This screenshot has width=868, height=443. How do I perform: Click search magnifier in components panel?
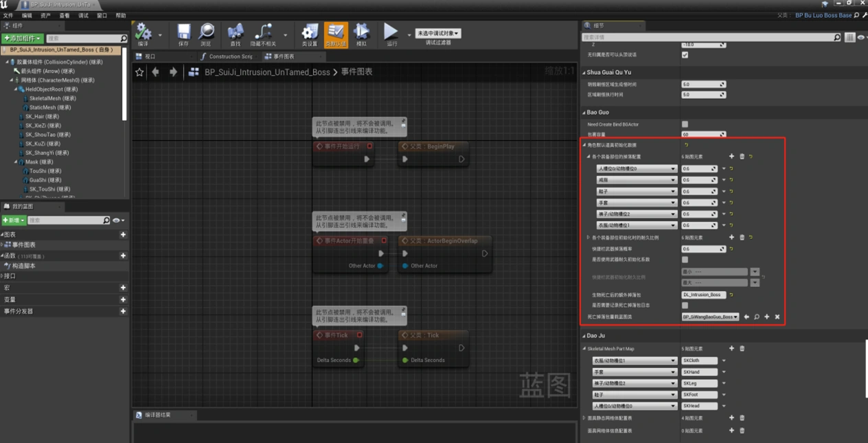coord(124,38)
